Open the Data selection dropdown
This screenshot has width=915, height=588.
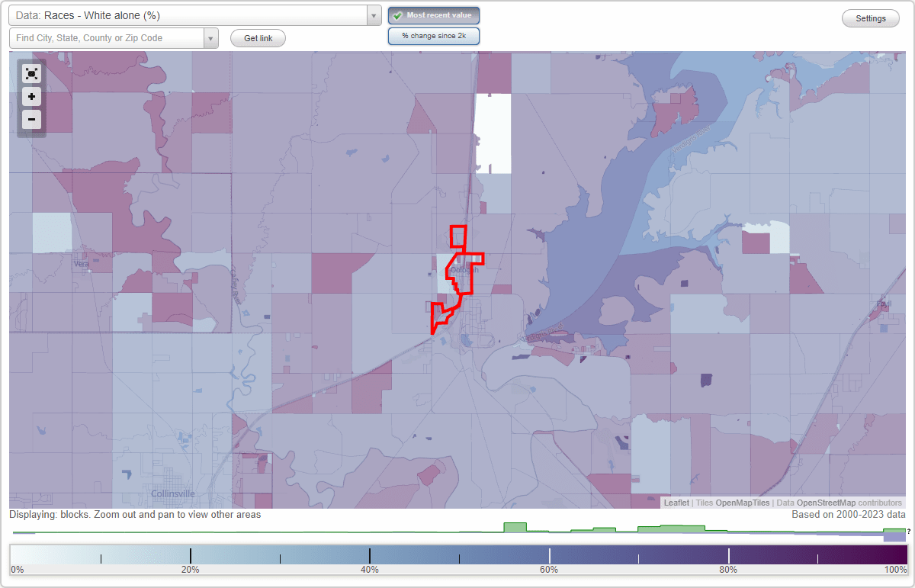372,15
